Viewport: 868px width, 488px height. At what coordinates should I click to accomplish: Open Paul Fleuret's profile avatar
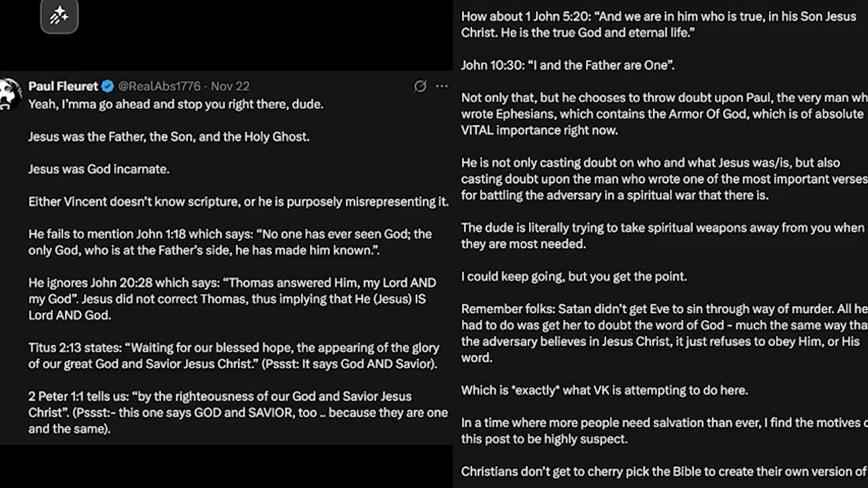coord(10,94)
